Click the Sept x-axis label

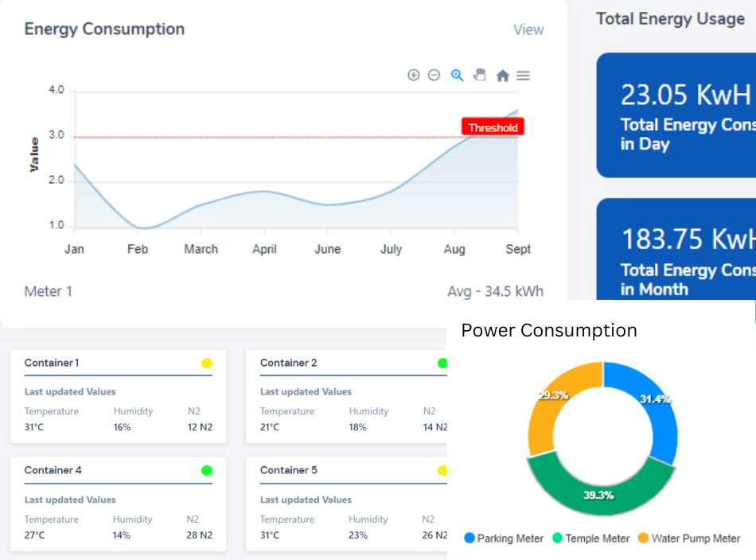pyautogui.click(x=518, y=249)
